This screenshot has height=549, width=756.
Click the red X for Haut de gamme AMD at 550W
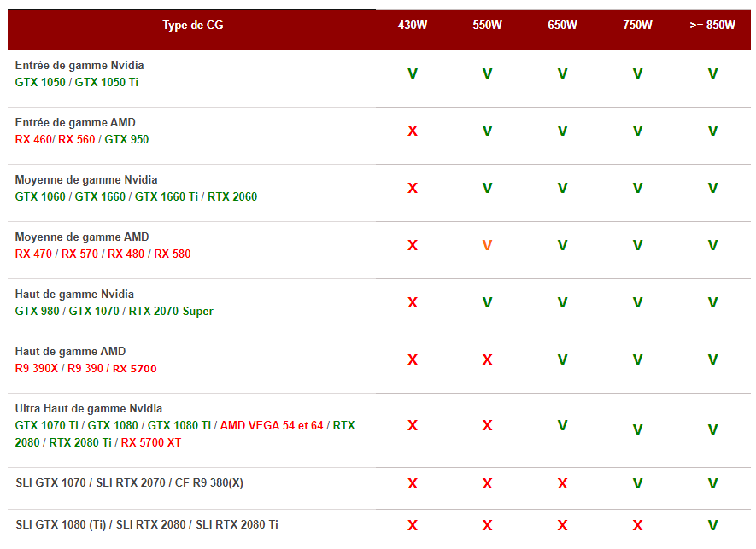(487, 360)
